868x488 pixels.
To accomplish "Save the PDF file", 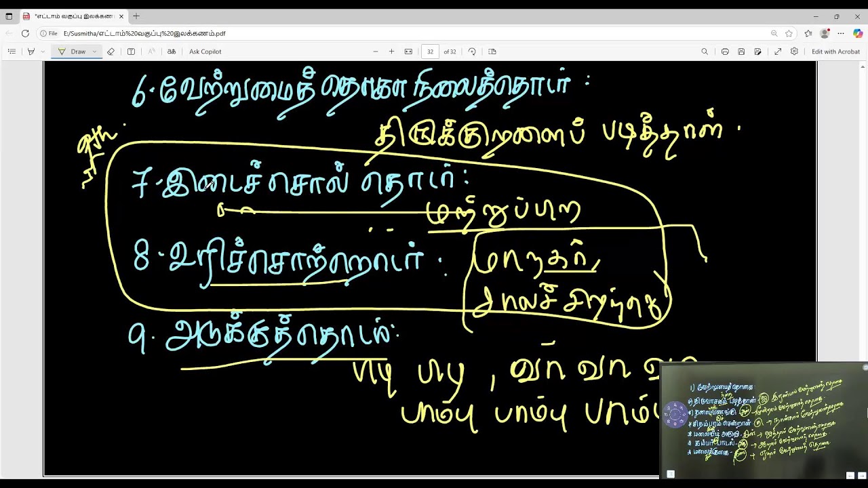I will [x=741, y=52].
